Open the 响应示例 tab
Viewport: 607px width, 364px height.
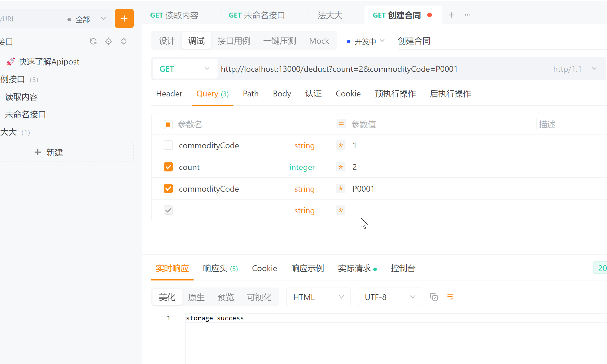coord(308,268)
